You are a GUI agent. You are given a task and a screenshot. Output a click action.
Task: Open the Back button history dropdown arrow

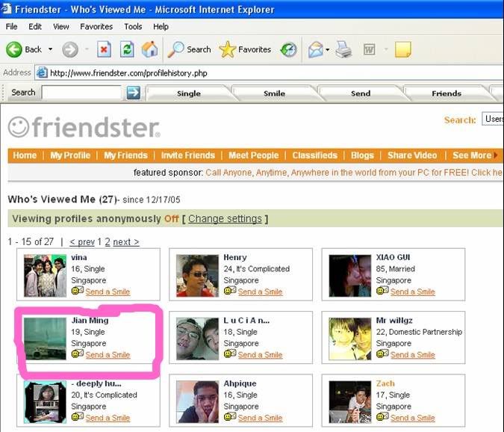[50, 49]
